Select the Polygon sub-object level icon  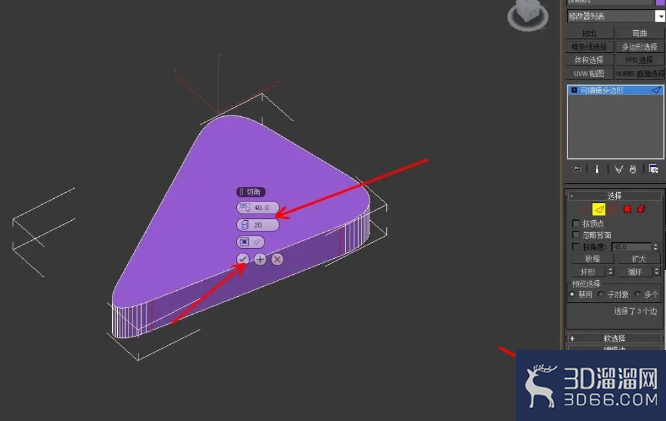(627, 209)
